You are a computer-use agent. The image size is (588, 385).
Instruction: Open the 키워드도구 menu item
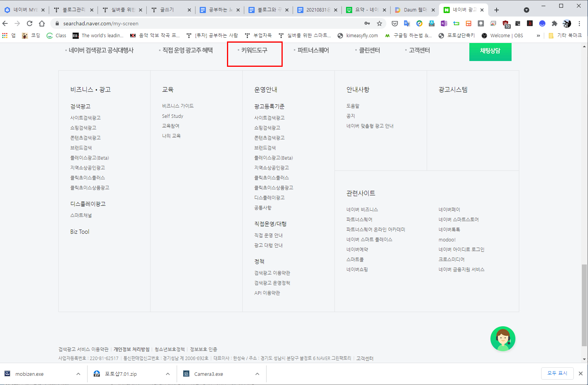point(254,50)
